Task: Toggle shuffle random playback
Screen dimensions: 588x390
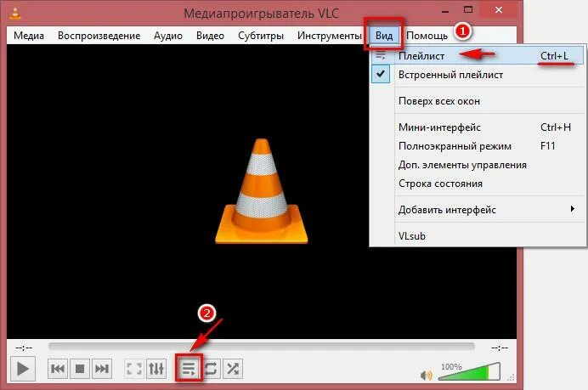Action: 233,369
